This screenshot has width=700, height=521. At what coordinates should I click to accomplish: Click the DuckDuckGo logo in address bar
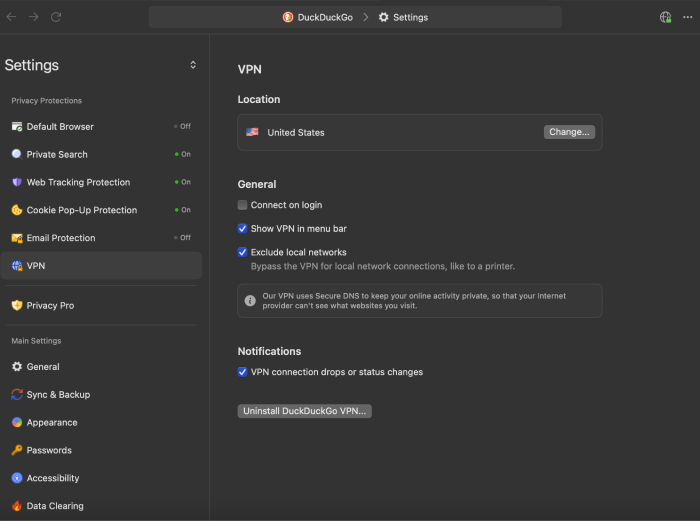click(x=288, y=17)
